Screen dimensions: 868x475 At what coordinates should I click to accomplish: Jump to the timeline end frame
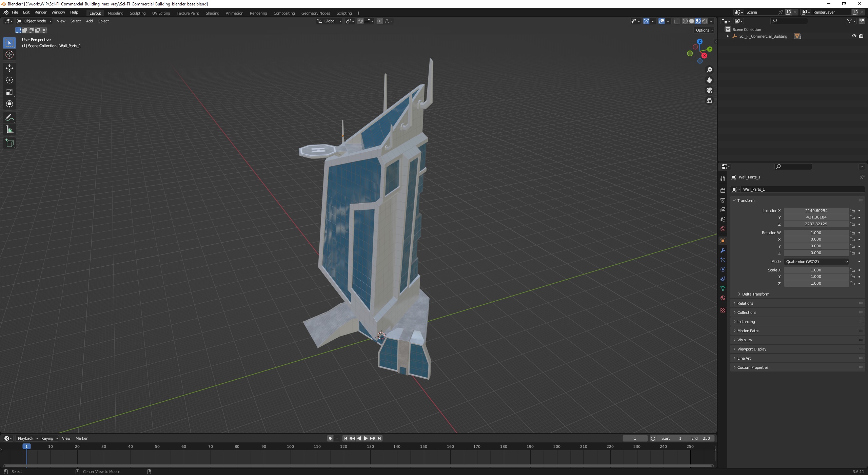tap(380, 438)
